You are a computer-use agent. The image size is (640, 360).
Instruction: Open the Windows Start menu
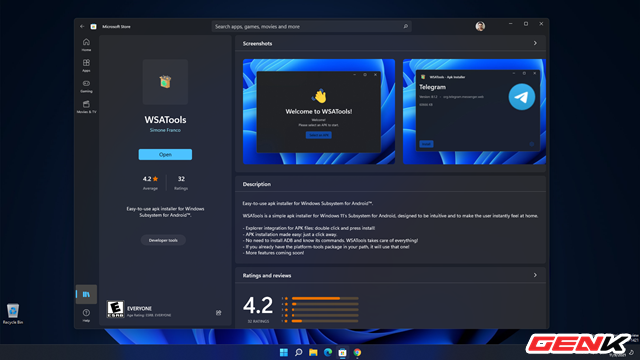(x=284, y=352)
